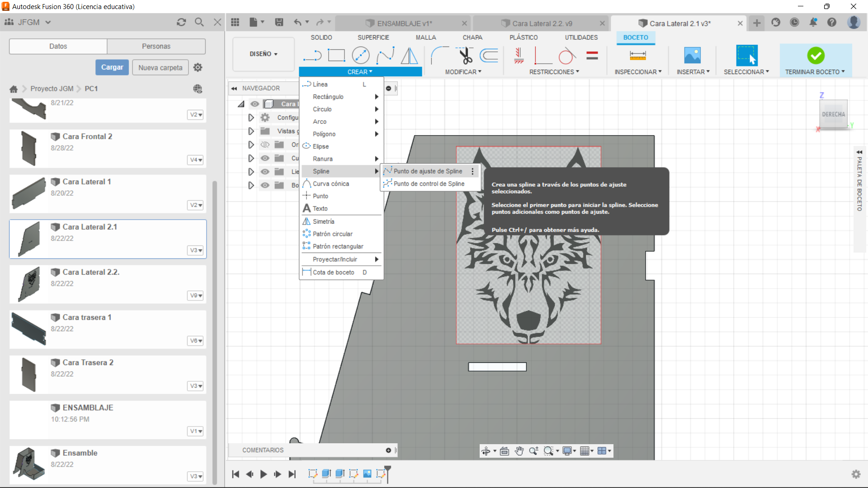Screen dimensions: 868x488
Task: Choose Punto de control de Spline
Action: [x=429, y=184]
